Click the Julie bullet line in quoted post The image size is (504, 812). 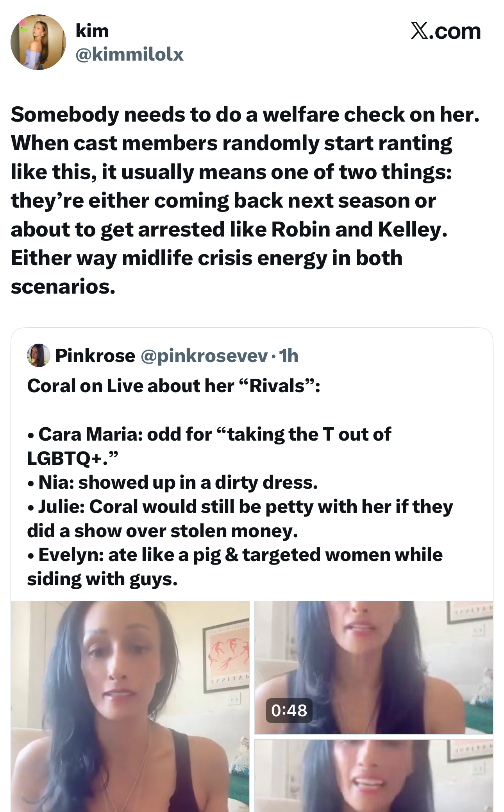[x=240, y=519]
